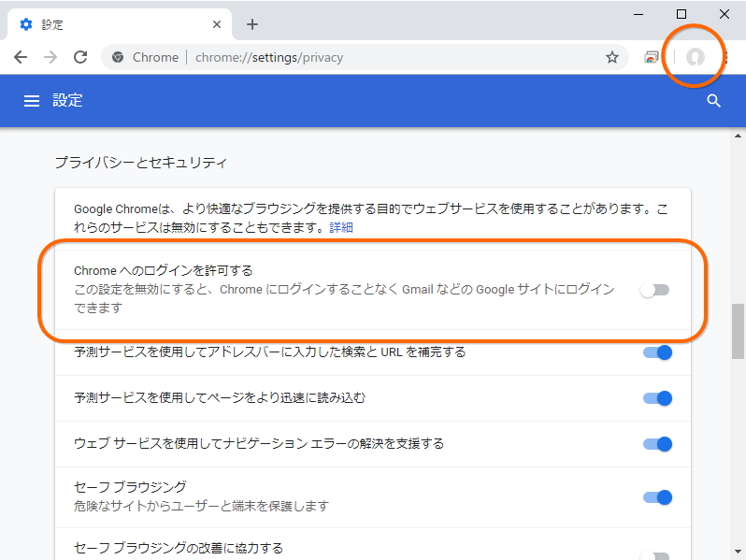Select the 設定 browser tab
This screenshot has height=560, width=746.
click(119, 24)
